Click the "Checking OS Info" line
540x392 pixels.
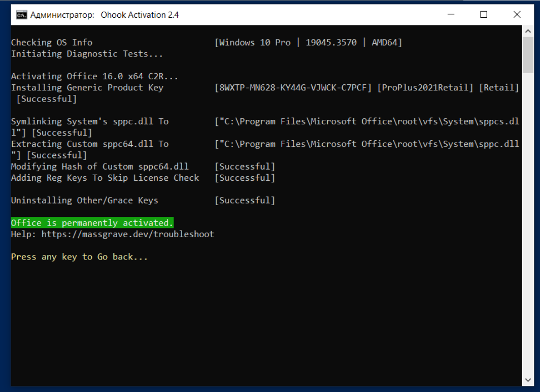(52, 43)
